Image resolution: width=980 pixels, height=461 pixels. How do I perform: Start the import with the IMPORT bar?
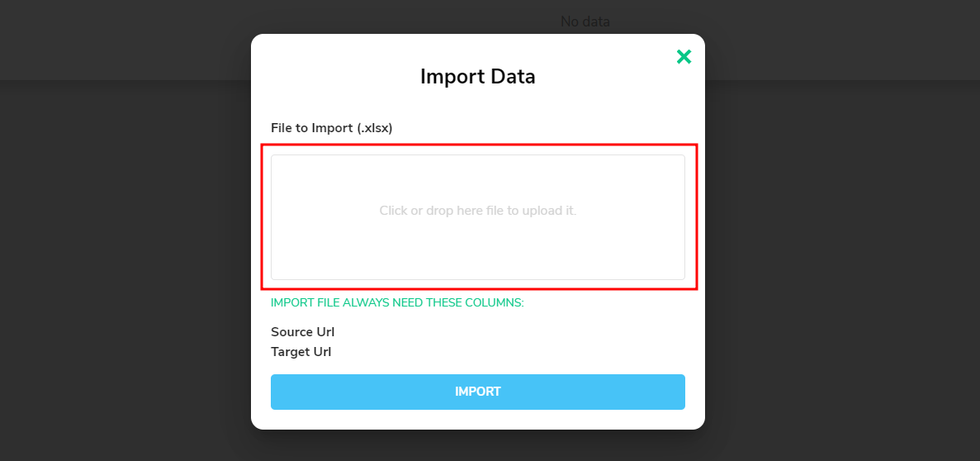(477, 392)
